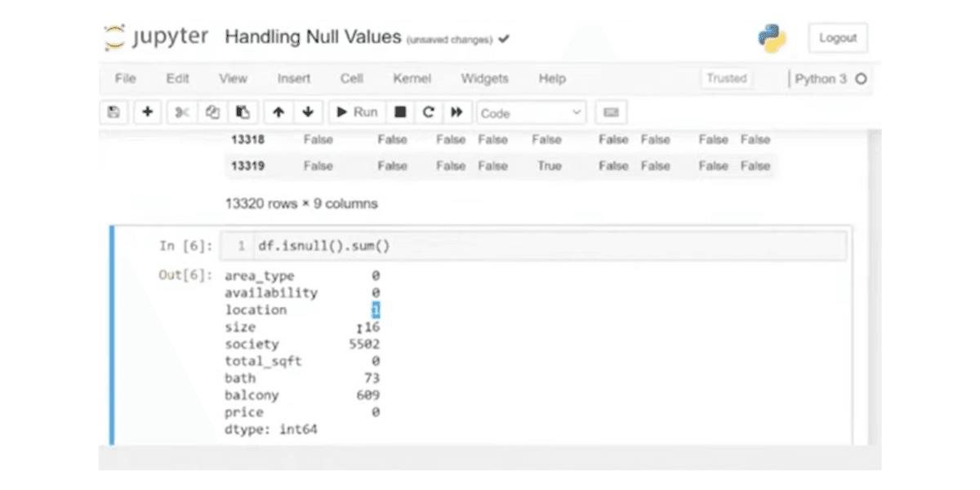Run the selected cell with the Run button

[356, 112]
